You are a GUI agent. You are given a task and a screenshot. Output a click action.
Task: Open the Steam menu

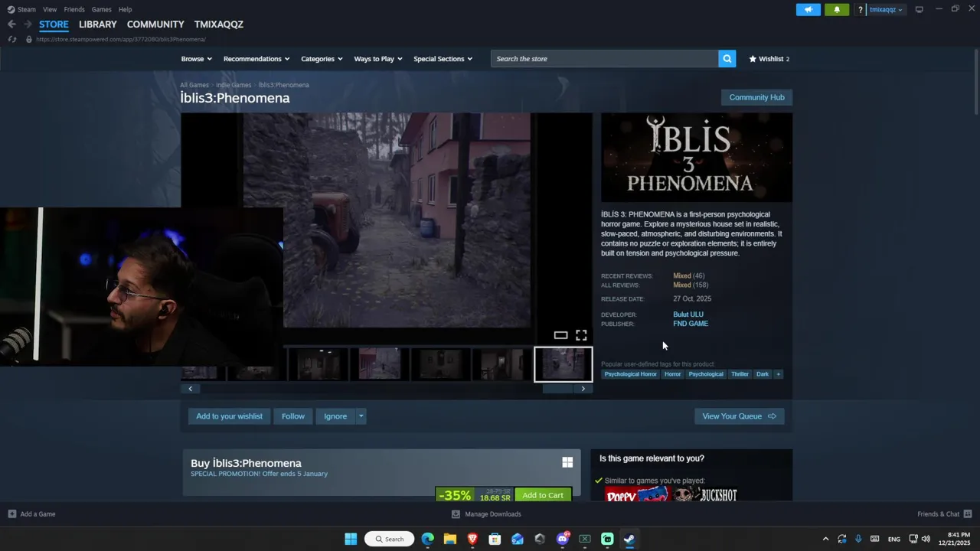coord(21,9)
